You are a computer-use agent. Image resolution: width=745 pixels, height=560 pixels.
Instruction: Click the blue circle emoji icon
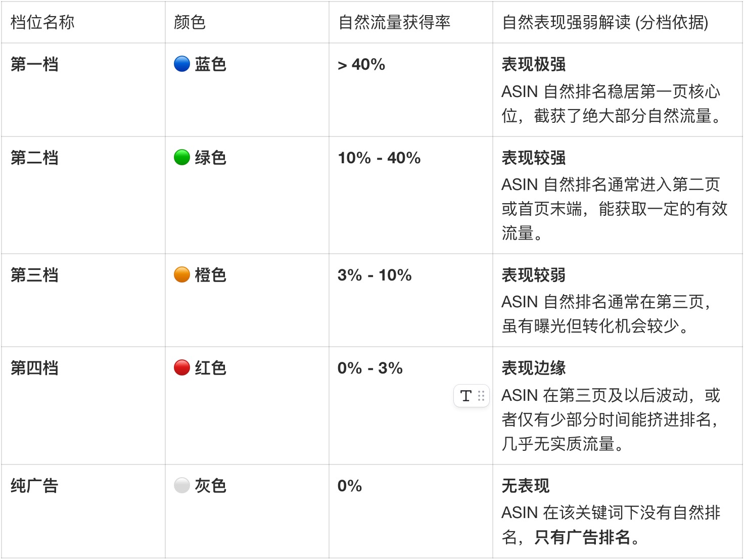click(x=182, y=64)
